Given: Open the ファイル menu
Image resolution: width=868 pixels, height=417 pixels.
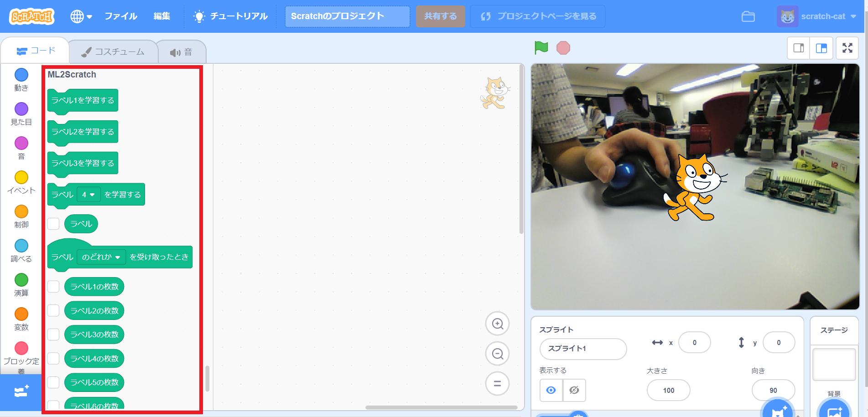Looking at the screenshot, I should [120, 15].
